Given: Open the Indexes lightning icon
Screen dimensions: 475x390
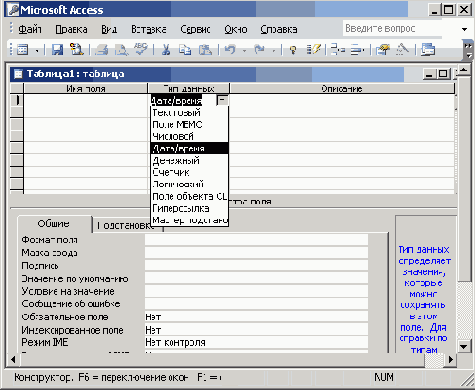Looking at the screenshot, I should 313,50.
